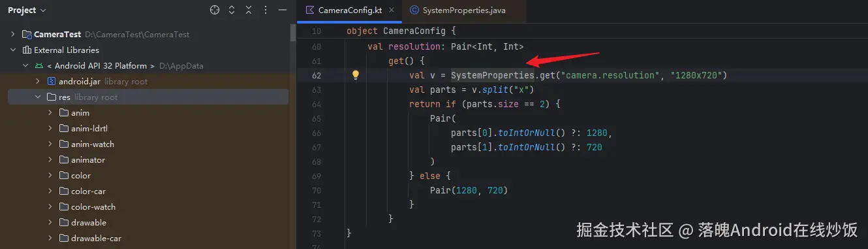Screen dimensions: 868x249
Task: Expand the animator folder
Action: click(x=50, y=159)
